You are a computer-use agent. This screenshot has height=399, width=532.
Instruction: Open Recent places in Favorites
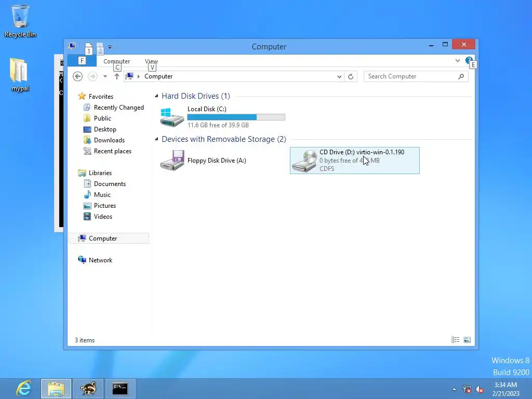click(113, 151)
